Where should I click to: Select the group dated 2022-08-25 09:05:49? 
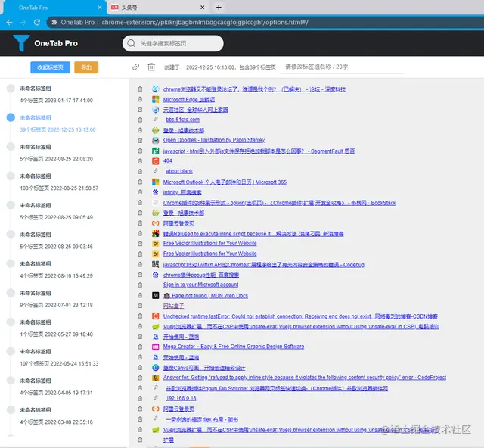[56, 211]
